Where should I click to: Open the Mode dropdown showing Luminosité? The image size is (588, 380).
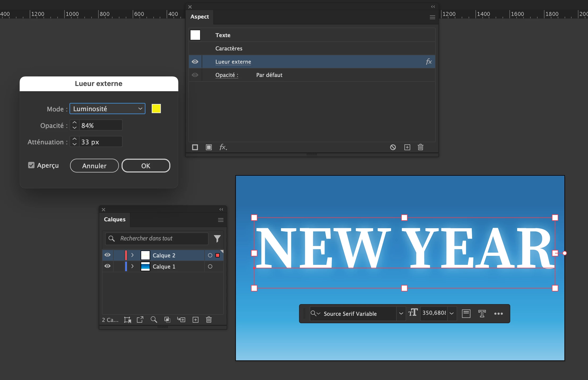107,109
